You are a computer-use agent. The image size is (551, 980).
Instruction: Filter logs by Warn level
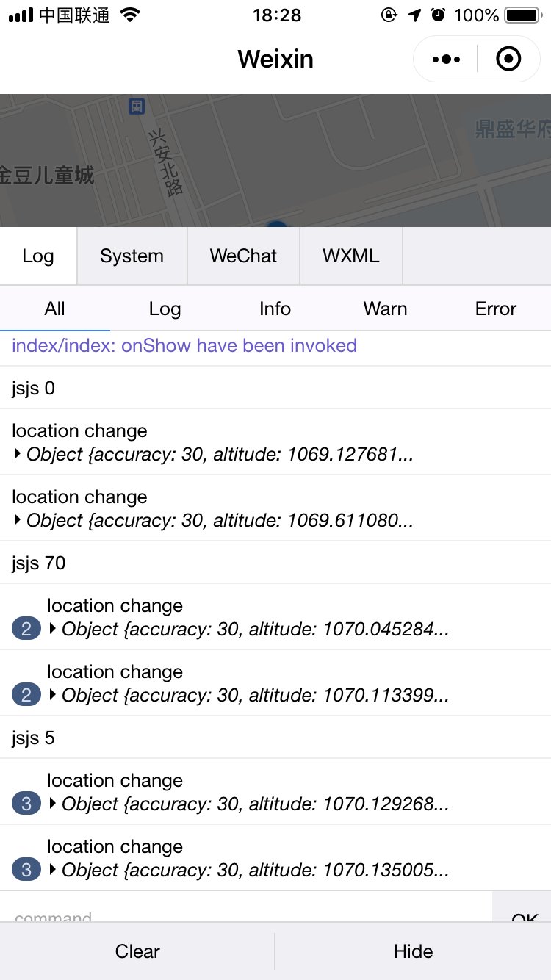point(385,309)
